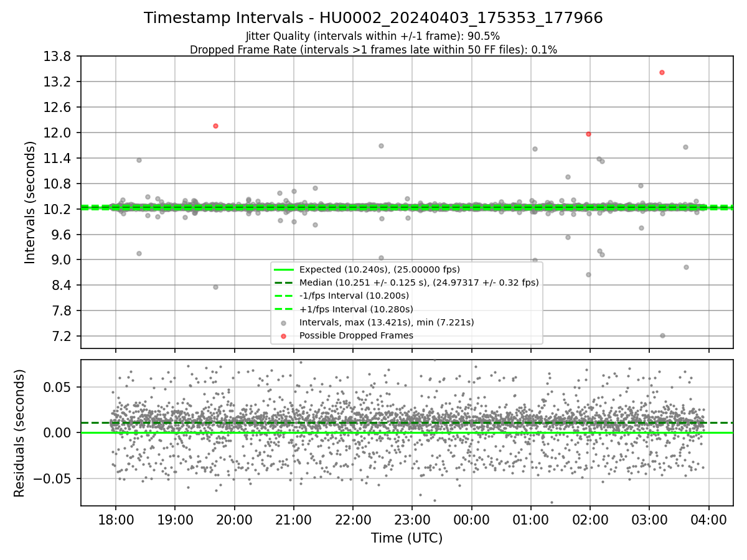Click the plot title 'Timestamp Intervals - HU0002_20240403_175353_177966'

coord(374,18)
